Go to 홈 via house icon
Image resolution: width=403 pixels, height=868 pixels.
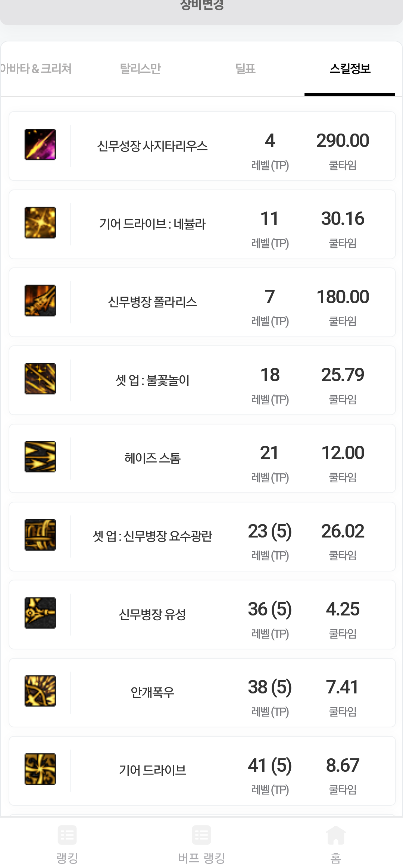336,836
